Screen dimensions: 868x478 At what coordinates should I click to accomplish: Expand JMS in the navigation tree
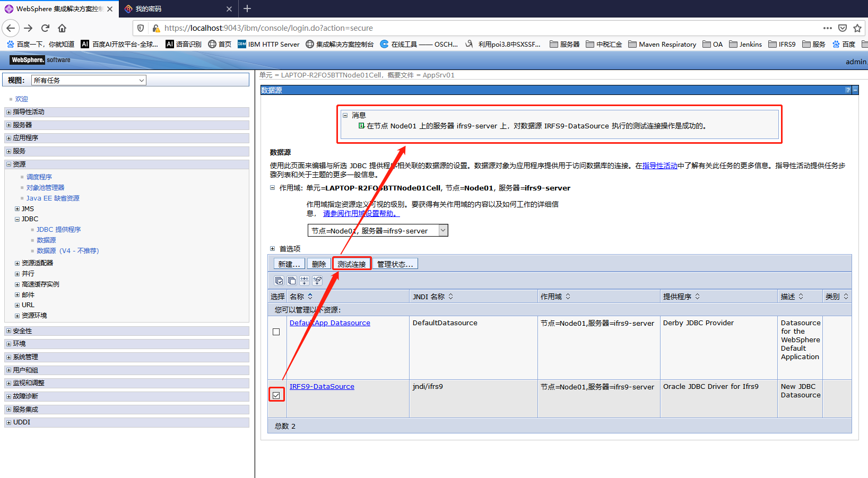point(17,208)
